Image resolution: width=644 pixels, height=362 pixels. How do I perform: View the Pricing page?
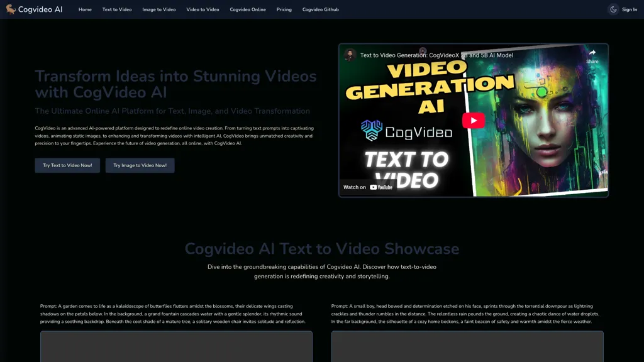pos(284,9)
